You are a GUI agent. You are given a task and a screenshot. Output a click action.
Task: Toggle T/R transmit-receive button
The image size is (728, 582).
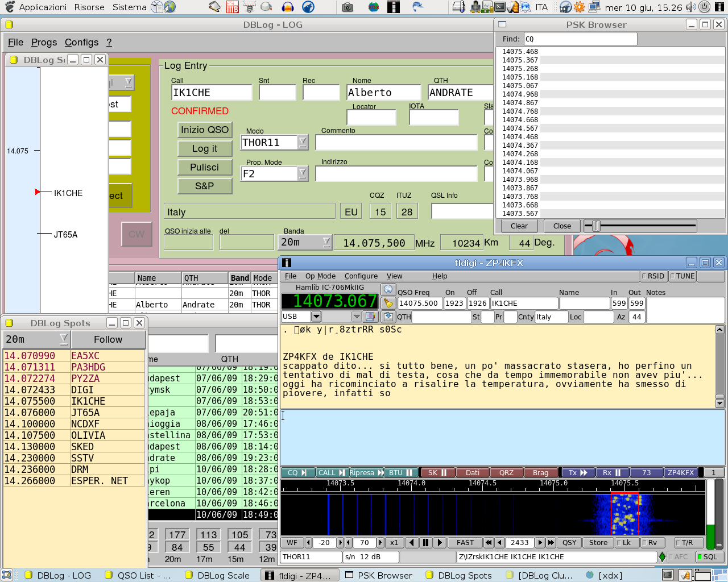(x=688, y=543)
